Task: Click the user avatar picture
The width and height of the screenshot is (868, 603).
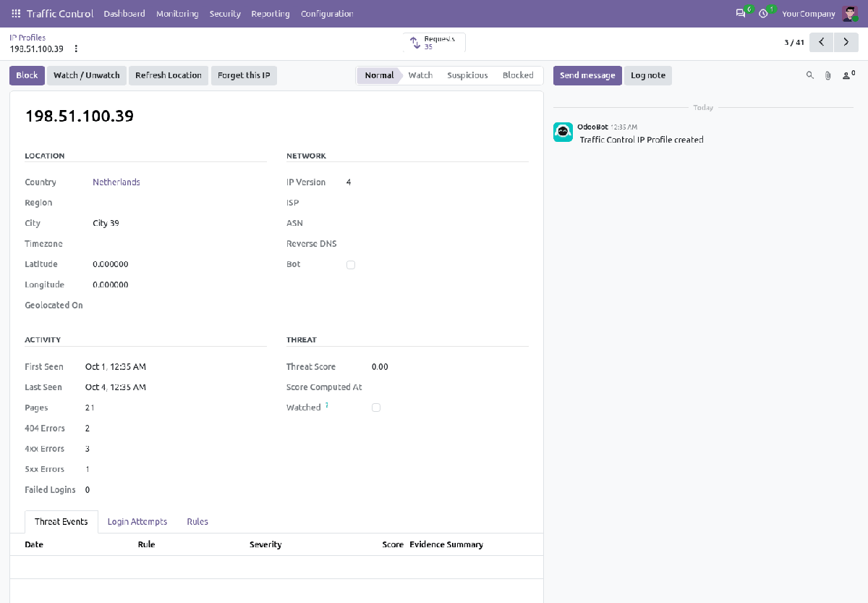Action: (849, 14)
